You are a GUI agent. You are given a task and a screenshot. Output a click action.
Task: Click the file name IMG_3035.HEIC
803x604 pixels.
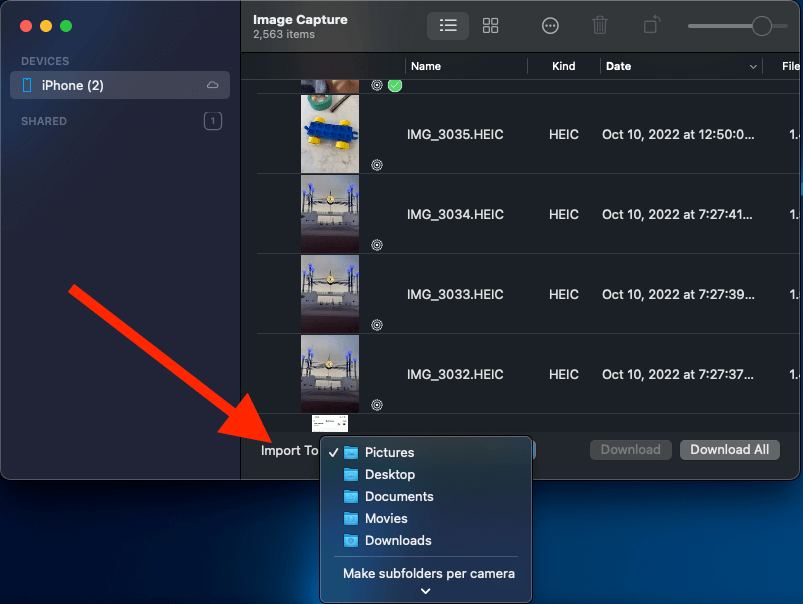tap(455, 134)
